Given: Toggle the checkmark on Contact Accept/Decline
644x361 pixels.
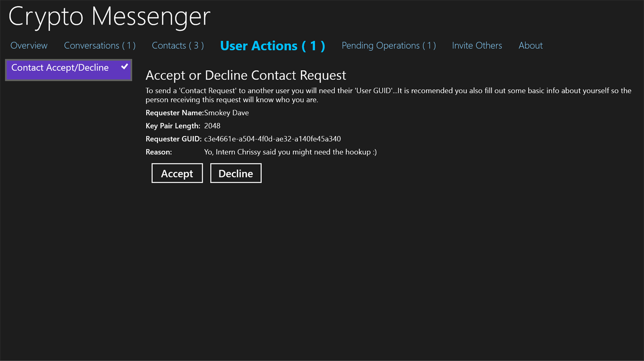Looking at the screenshot, I should point(124,67).
